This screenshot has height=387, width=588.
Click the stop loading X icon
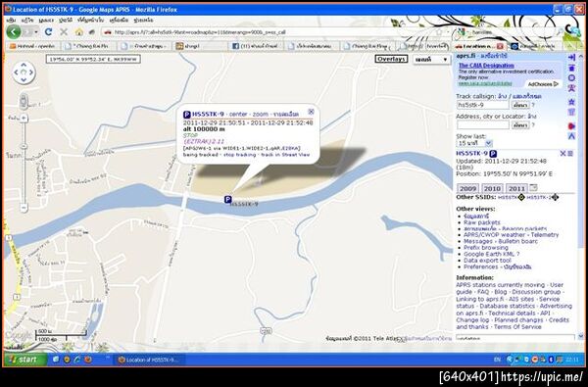coord(64,32)
